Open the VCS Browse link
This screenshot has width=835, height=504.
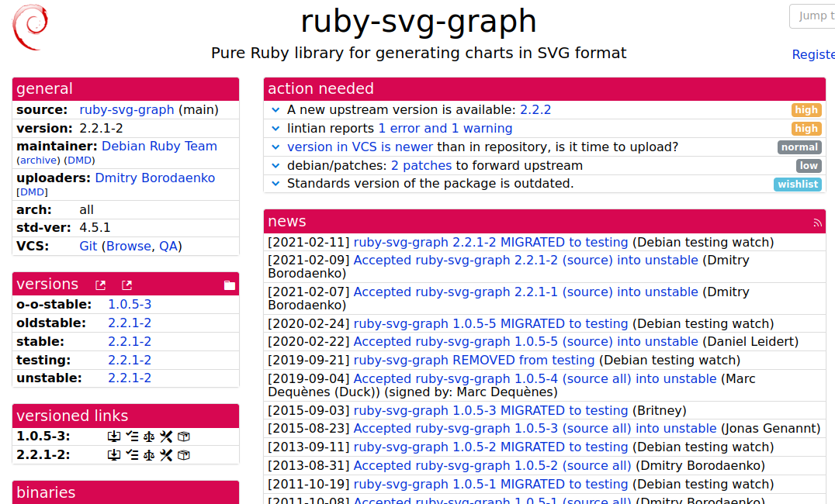129,246
